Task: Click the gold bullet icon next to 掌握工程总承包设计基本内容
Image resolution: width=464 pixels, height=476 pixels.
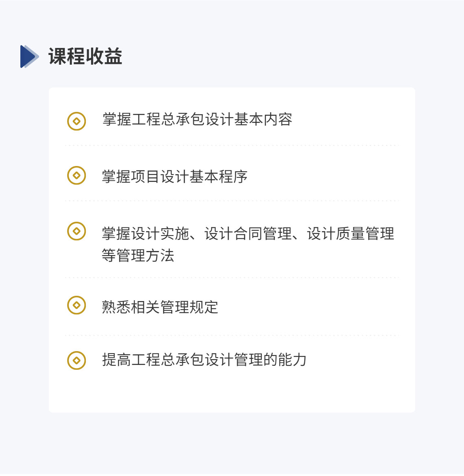Action: click(77, 121)
